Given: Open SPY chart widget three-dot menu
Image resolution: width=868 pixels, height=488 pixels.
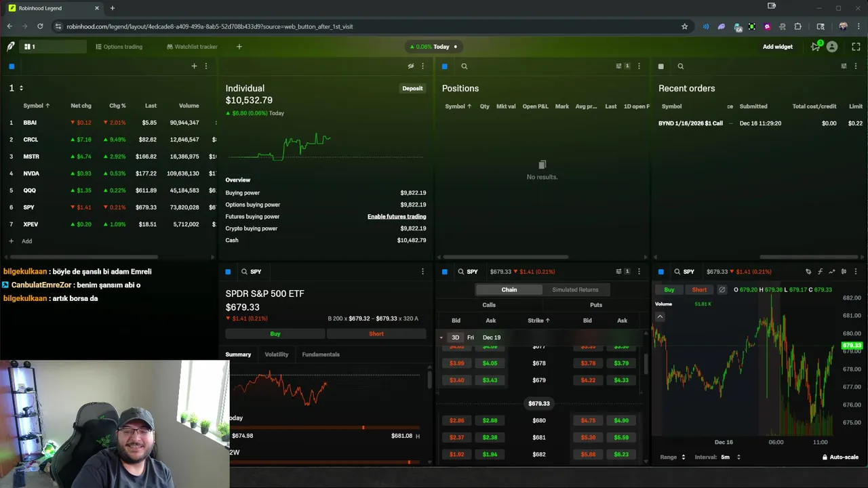Looking at the screenshot, I should [x=856, y=272].
